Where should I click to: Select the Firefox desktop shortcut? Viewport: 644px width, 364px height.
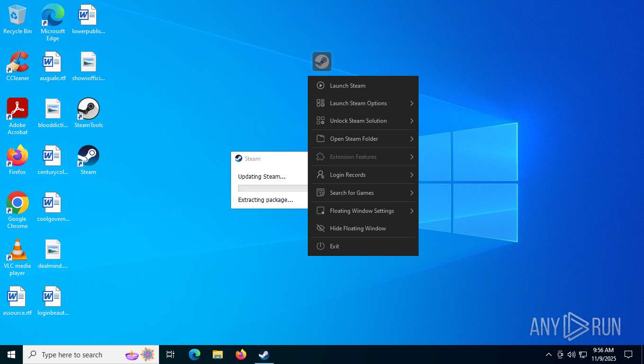tap(18, 160)
